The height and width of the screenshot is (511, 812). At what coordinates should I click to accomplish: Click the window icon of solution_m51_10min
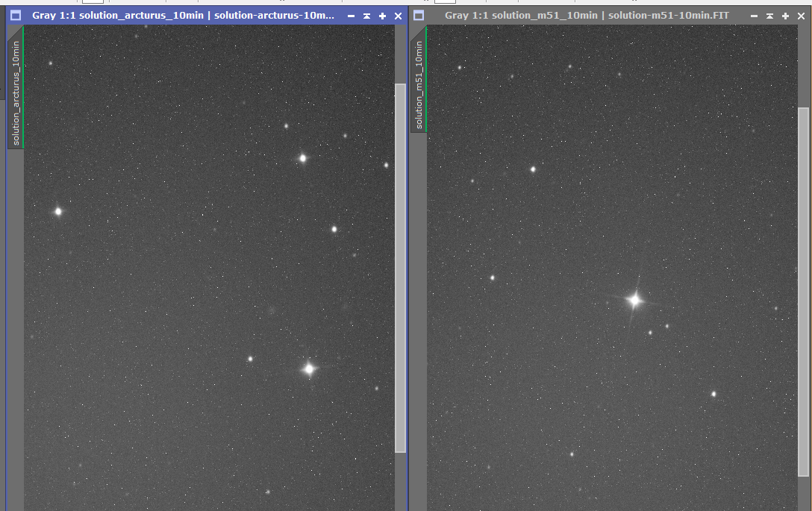(419, 15)
